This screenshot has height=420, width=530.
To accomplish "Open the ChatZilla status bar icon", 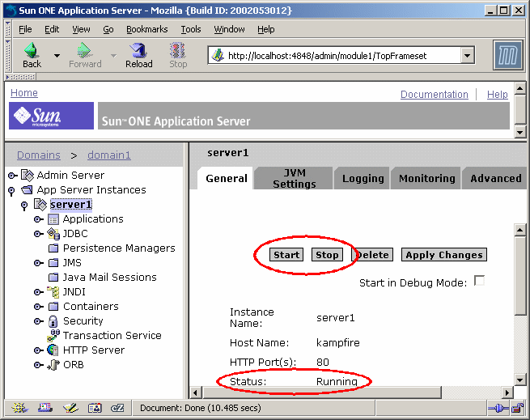I will [117, 408].
